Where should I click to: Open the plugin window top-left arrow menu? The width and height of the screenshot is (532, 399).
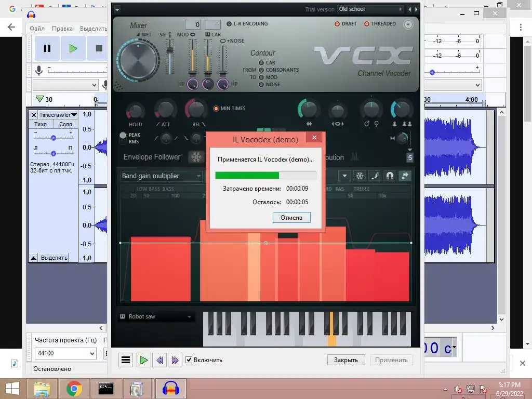117,9
